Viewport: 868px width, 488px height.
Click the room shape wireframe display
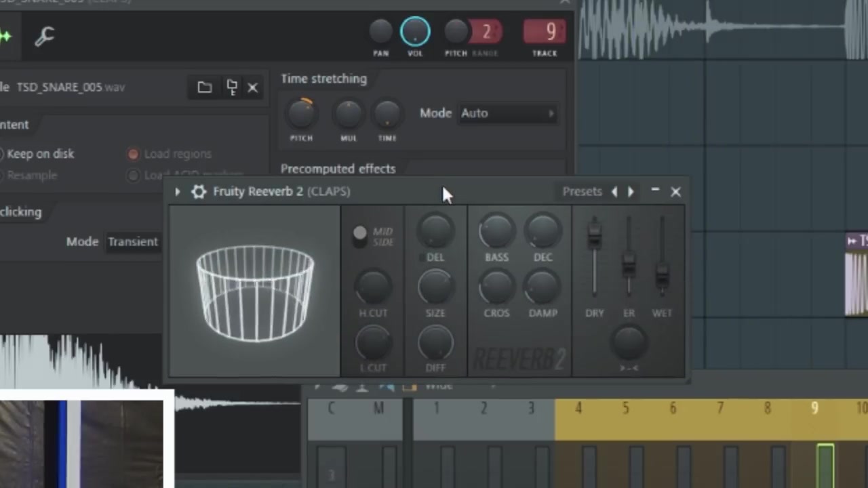[255, 291]
